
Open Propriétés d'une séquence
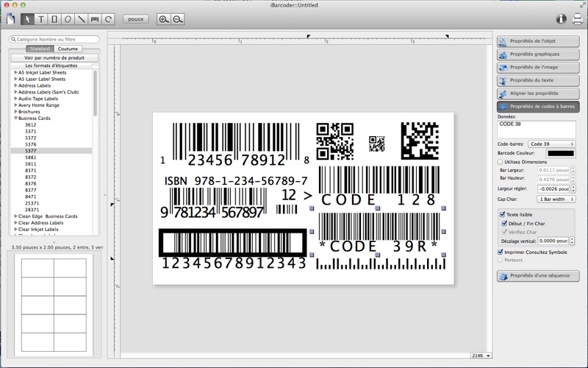[x=538, y=275]
